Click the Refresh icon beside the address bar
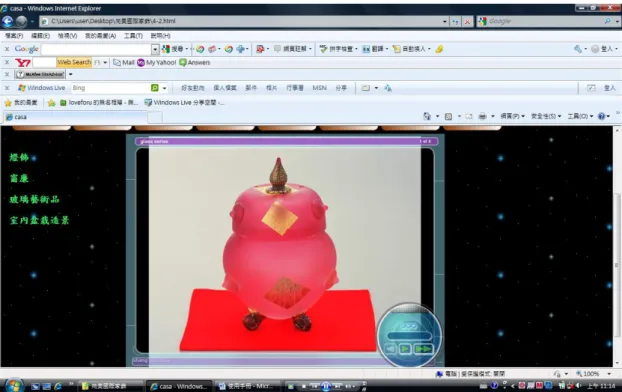The height and width of the screenshot is (392, 622). pos(455,21)
